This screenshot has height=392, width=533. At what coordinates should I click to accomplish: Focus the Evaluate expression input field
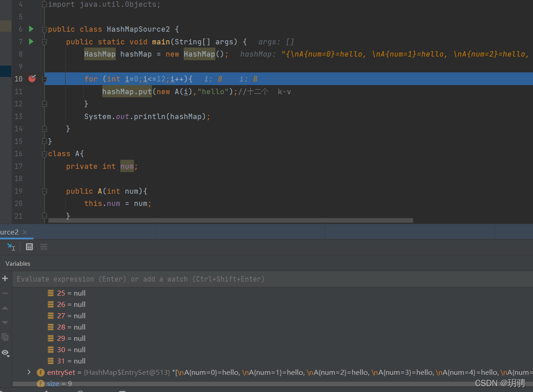(273, 279)
